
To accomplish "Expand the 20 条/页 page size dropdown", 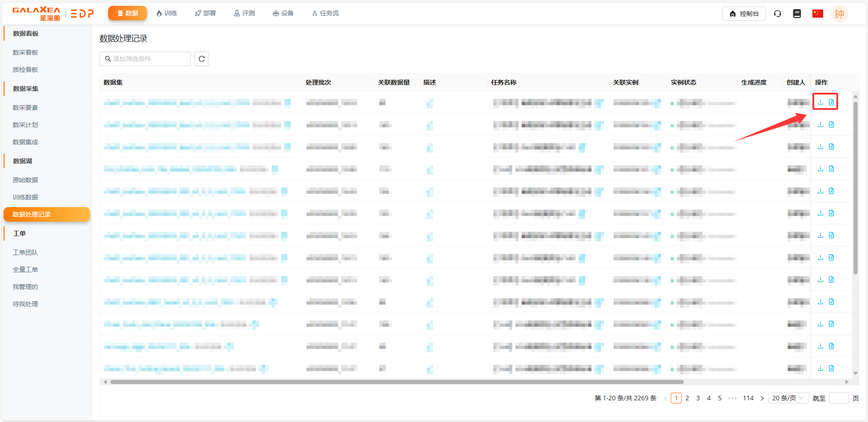I will click(x=788, y=398).
